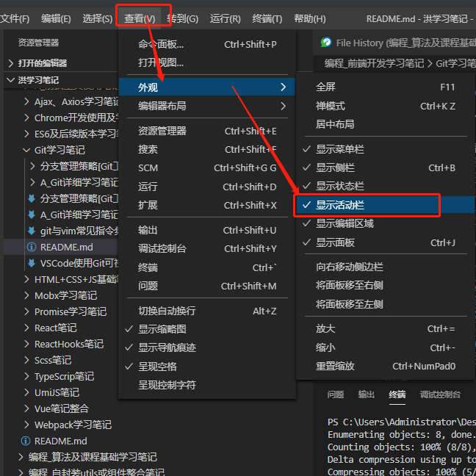This screenshot has width=476, height=476.
Task: Select 将面板移至左侧 option
Action: pyautogui.click(x=386, y=304)
